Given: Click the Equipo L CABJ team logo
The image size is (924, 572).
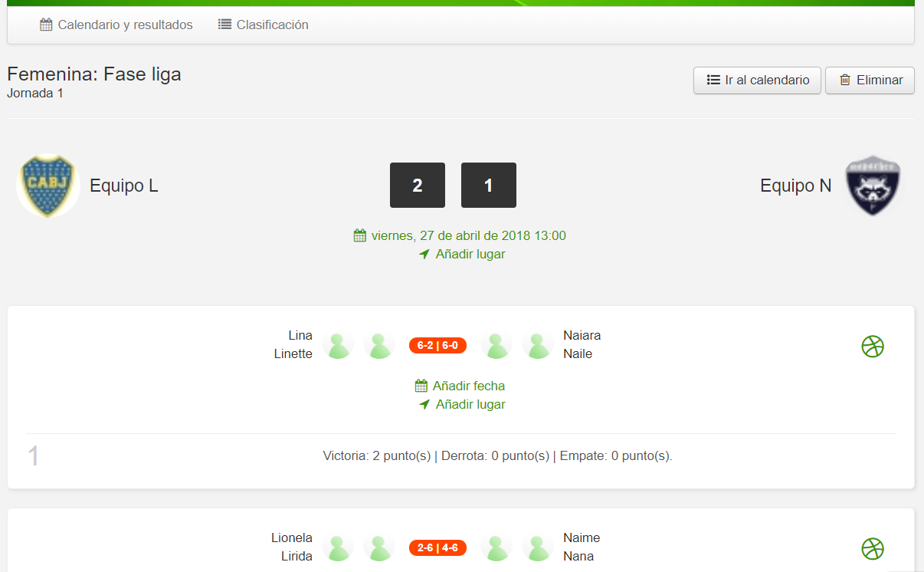Looking at the screenshot, I should [x=48, y=186].
